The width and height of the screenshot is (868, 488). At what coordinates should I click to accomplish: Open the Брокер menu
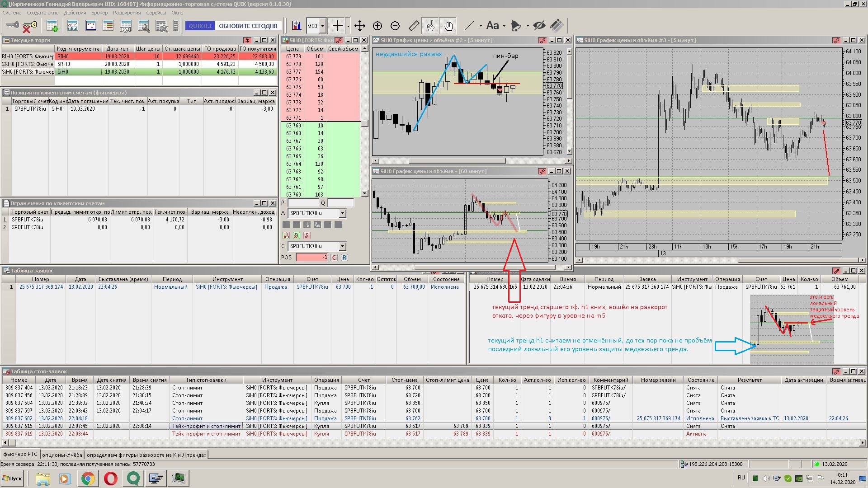pyautogui.click(x=99, y=13)
